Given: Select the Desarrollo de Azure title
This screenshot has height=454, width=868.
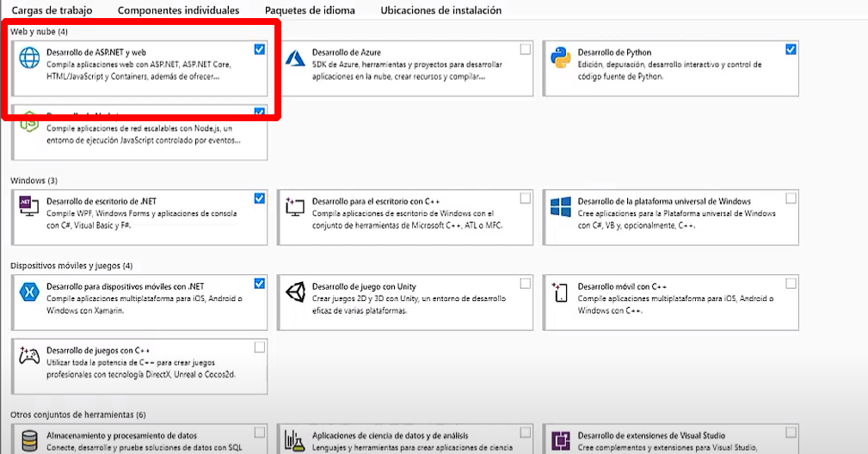Looking at the screenshot, I should [x=347, y=52].
